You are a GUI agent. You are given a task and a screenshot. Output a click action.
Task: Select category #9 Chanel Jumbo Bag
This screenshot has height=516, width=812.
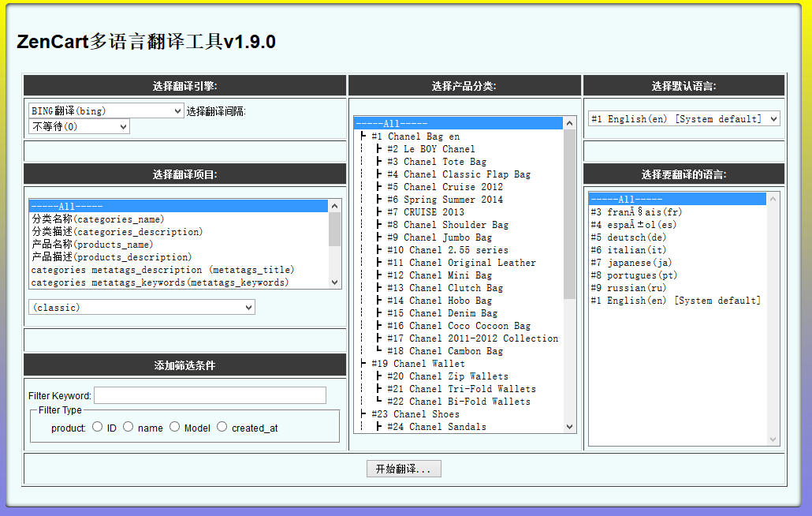point(458,237)
